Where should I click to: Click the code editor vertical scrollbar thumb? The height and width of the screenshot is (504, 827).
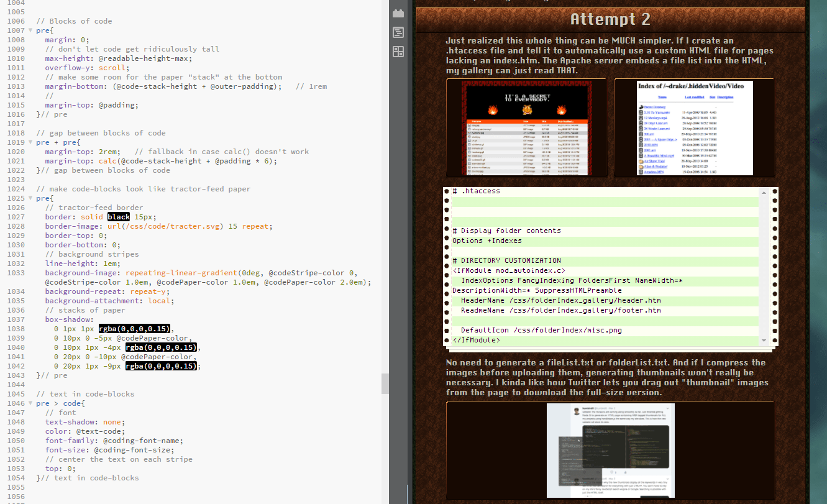click(x=385, y=383)
